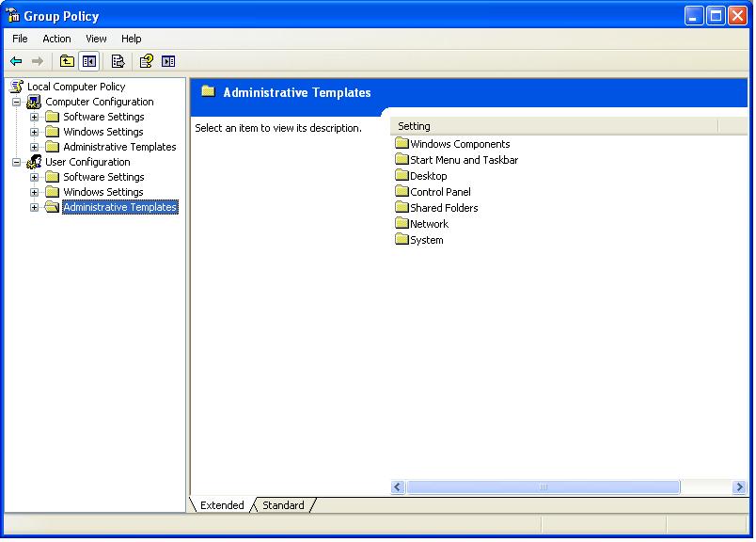Screen dimensions: 756x542
Task: Minimize the Group Policy window
Action: tap(693, 16)
